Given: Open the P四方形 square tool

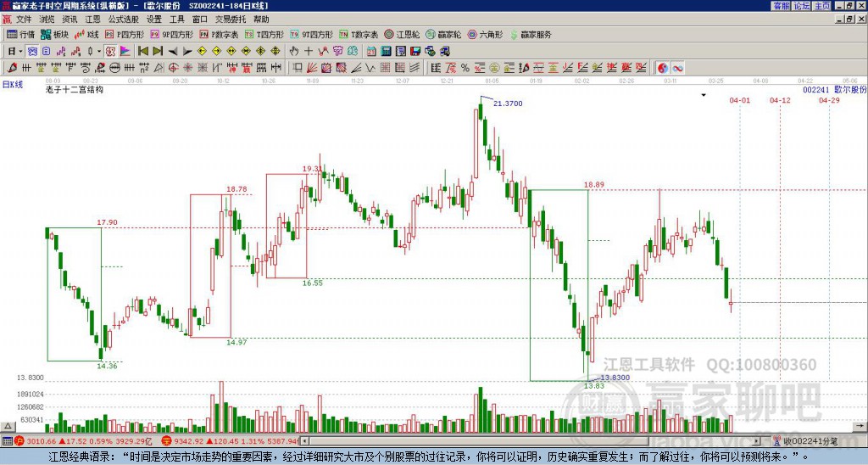Looking at the screenshot, I should (125, 34).
